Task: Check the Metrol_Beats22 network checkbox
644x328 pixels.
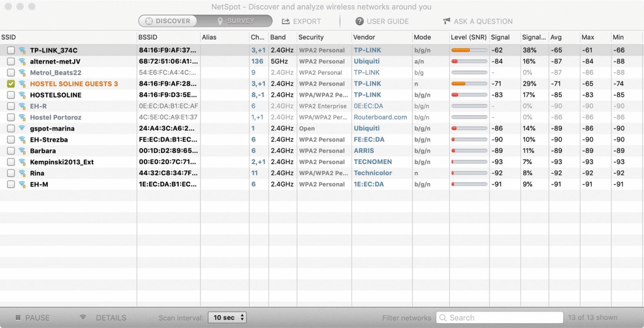Action: 11,73
